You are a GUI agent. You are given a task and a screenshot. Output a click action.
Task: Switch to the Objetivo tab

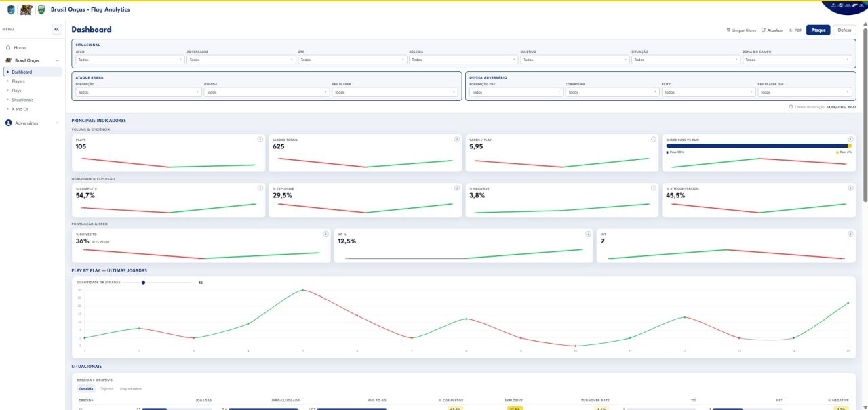tap(106, 389)
